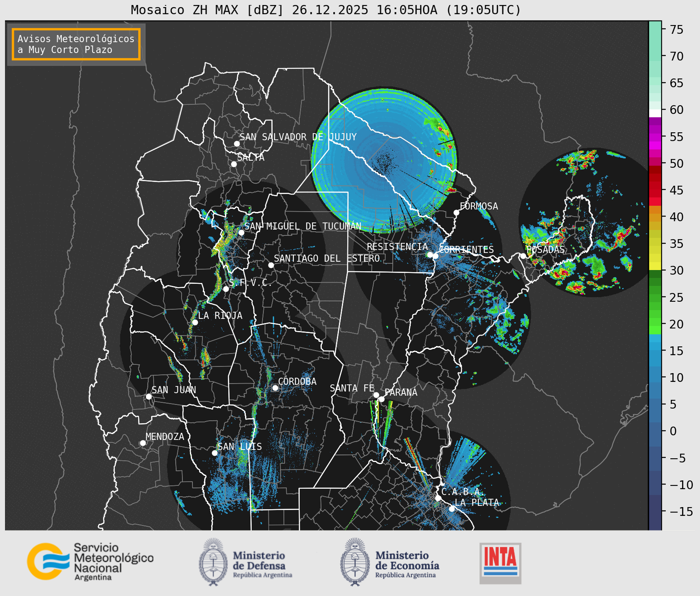Screen dimensions: 700x596
Task: Click the SAN SALVADOR DE JUJUY label
Action: [298, 137]
